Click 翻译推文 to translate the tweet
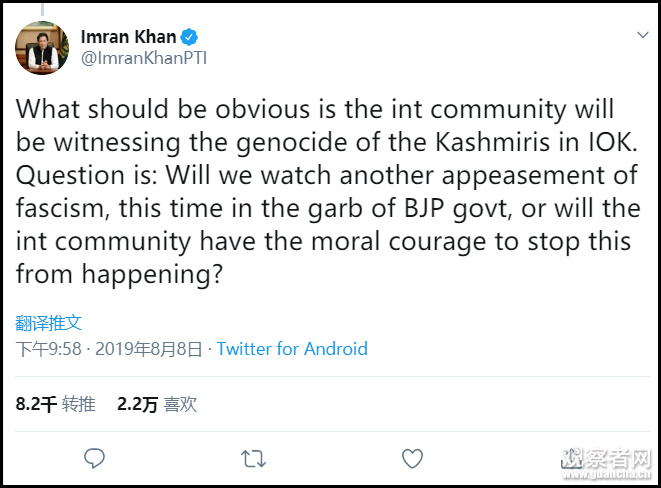Screen dimensions: 661x488 point(48,323)
